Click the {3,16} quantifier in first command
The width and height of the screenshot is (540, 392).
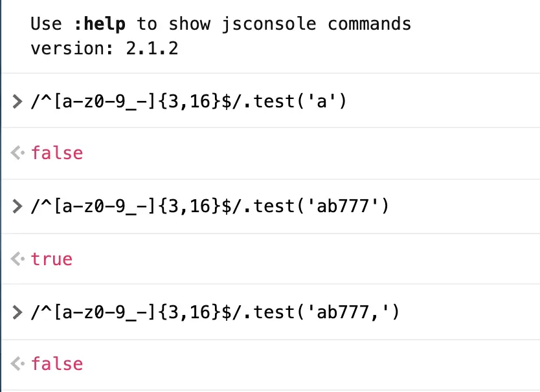click(190, 102)
